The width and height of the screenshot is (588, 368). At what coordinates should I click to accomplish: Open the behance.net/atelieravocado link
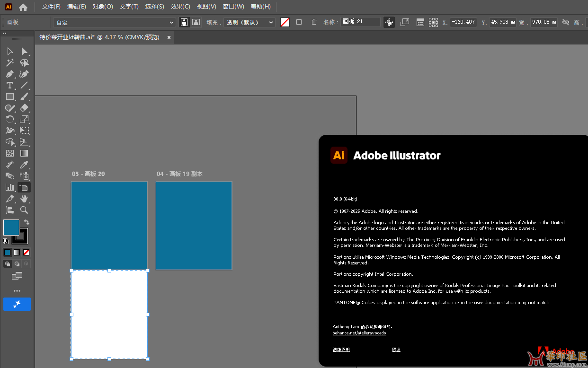tap(359, 333)
